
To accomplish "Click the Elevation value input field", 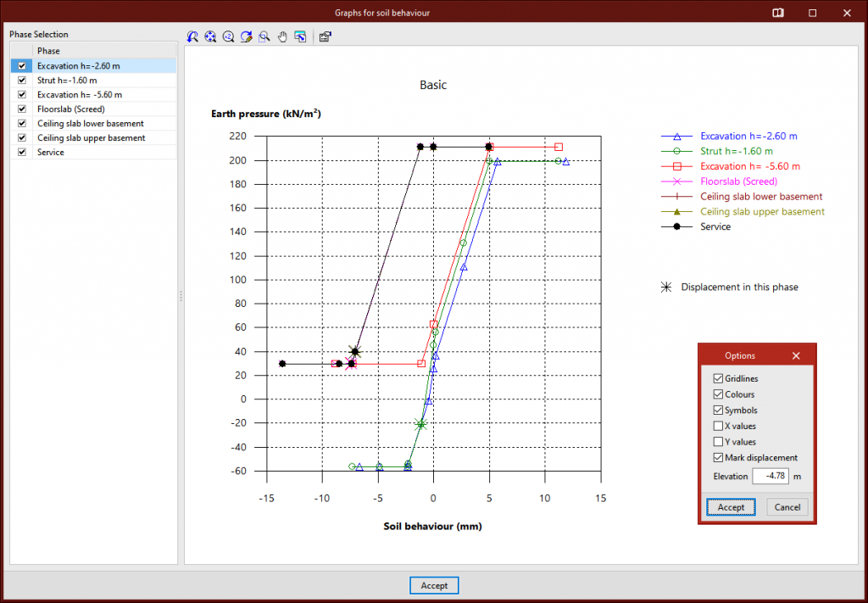I will coord(771,477).
